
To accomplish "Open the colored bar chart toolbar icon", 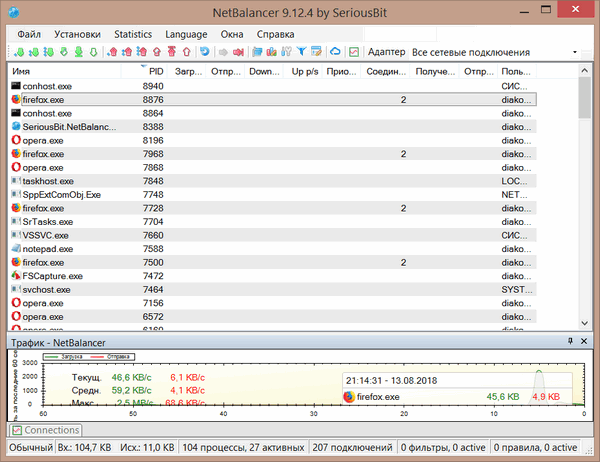I will pos(272,52).
